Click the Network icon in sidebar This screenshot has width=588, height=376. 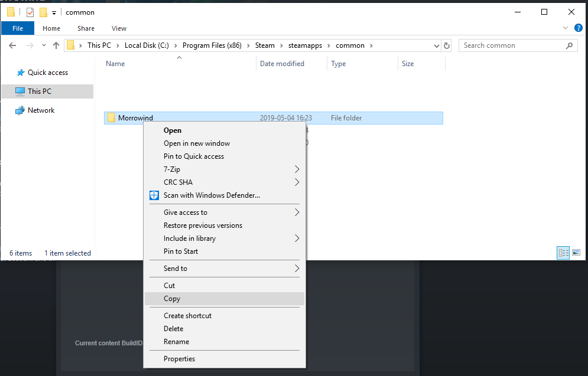(x=20, y=110)
